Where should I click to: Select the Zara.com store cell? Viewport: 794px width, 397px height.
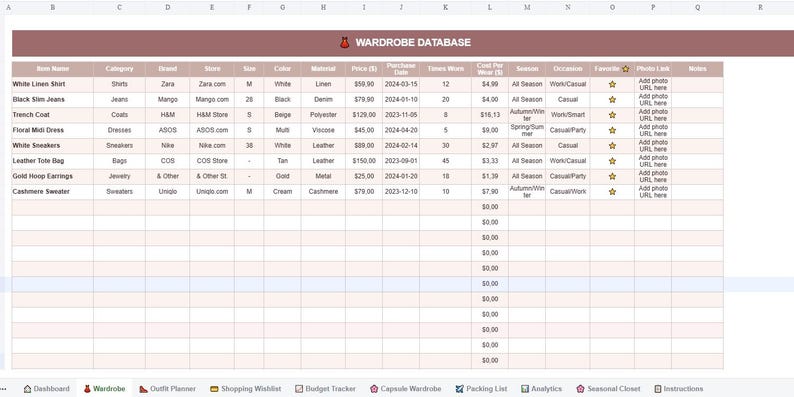(x=212, y=84)
